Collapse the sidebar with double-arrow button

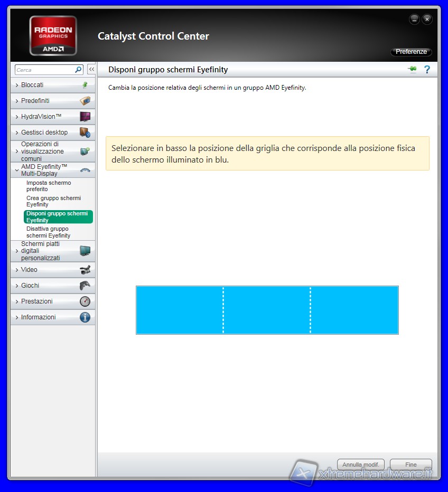click(x=91, y=70)
